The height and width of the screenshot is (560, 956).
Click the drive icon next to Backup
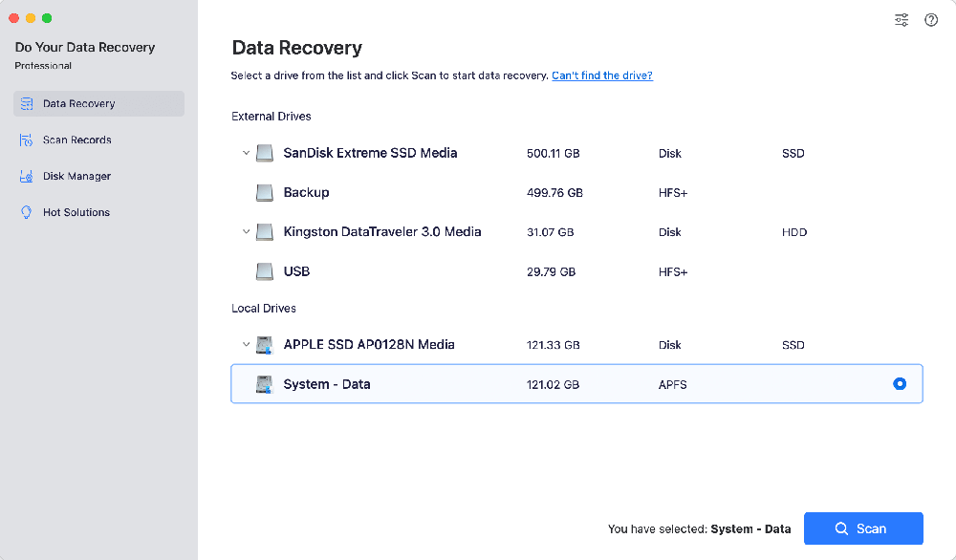(264, 192)
